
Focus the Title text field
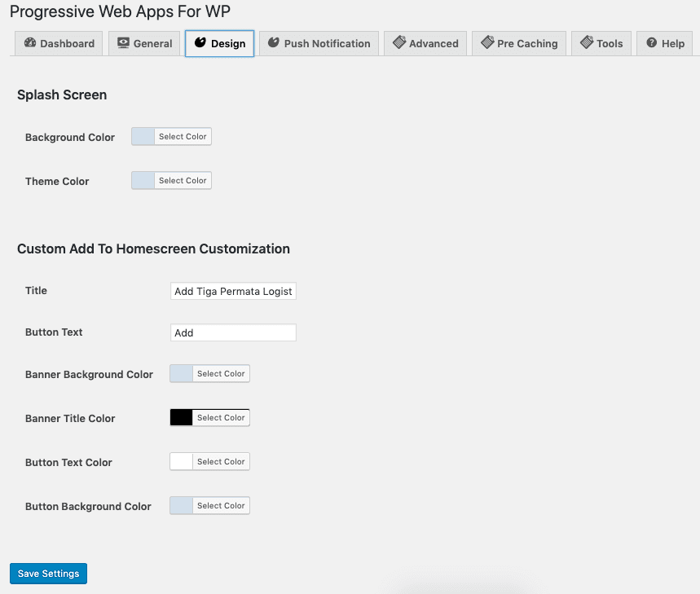pos(233,292)
